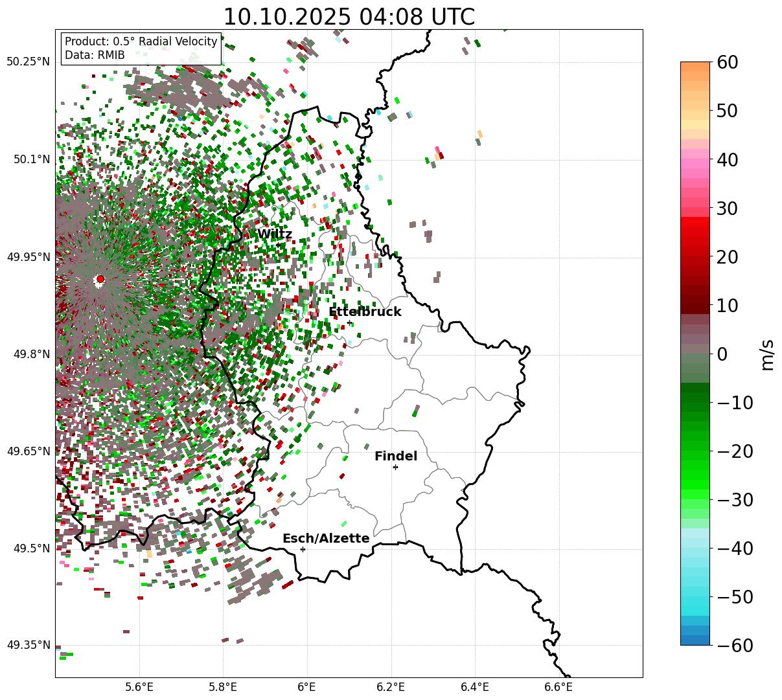Click the 5.6°E longitude label

point(139,686)
